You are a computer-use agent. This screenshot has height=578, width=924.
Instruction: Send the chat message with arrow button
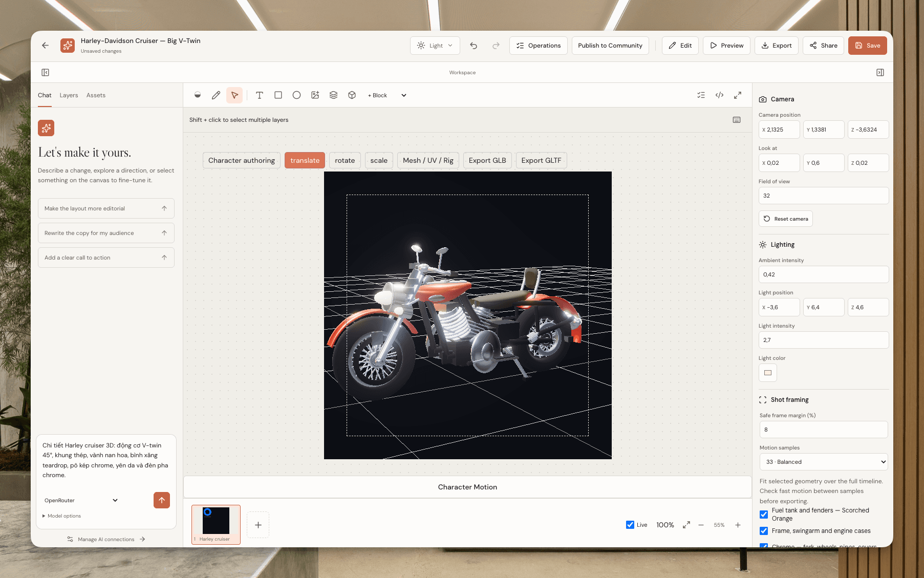pos(162,500)
